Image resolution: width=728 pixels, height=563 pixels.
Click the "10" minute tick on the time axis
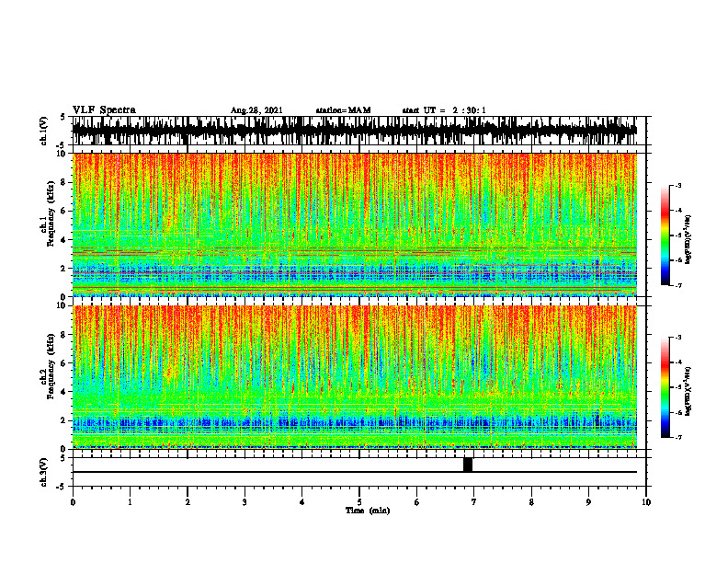point(646,502)
